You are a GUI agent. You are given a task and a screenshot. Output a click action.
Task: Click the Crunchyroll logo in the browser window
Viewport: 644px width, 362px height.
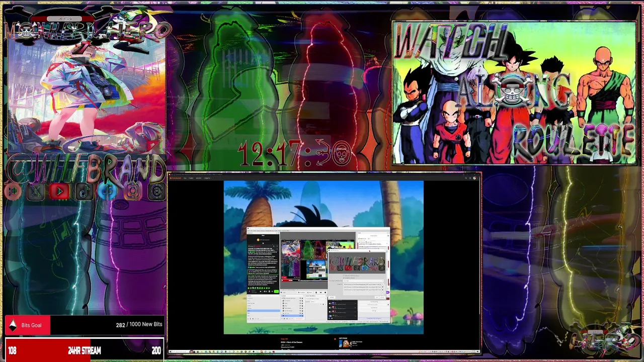[x=176, y=178]
